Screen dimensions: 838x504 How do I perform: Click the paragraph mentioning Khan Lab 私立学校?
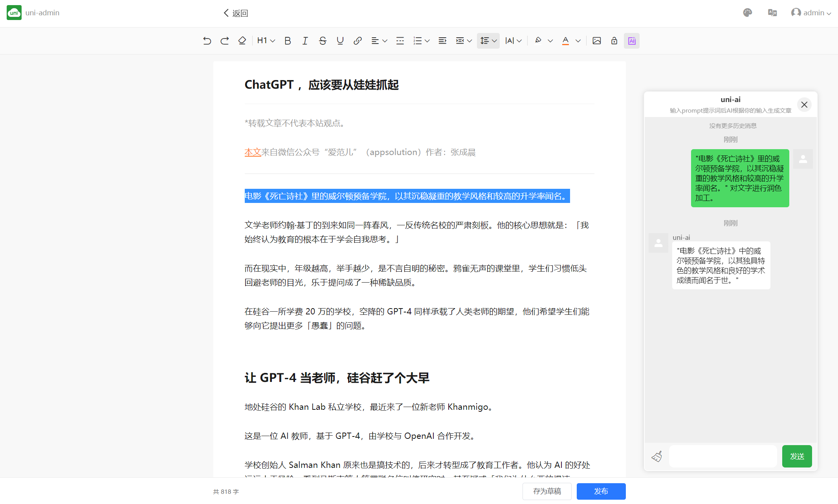(x=369, y=407)
